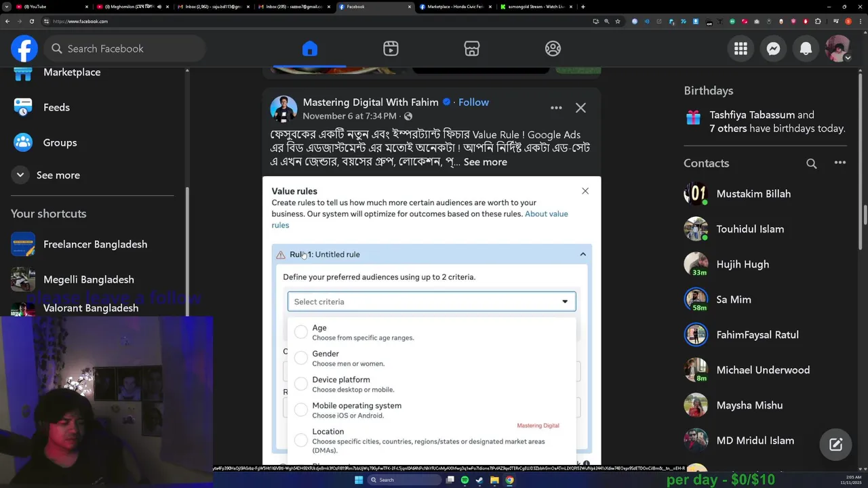Open Valorant Bangladesh shortcut
Image resolution: width=868 pixels, height=488 pixels.
point(91,308)
